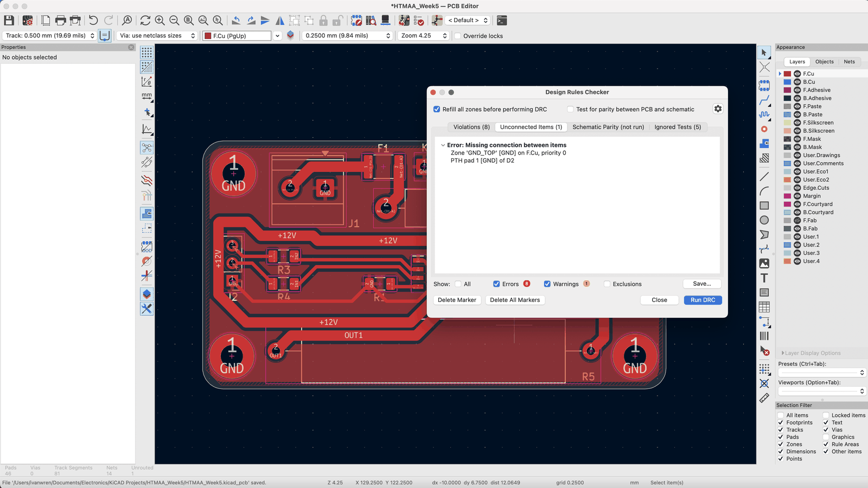
Task: Click the Print icon
Action: click(x=61, y=21)
